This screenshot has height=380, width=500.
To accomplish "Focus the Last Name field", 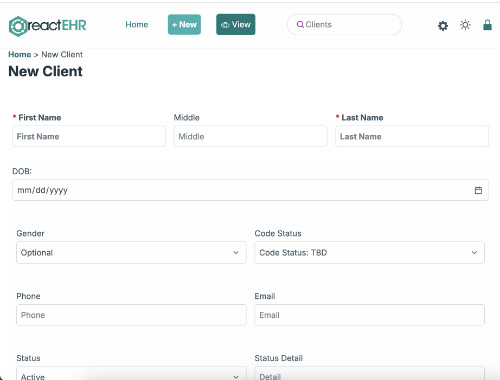I will [412, 136].
